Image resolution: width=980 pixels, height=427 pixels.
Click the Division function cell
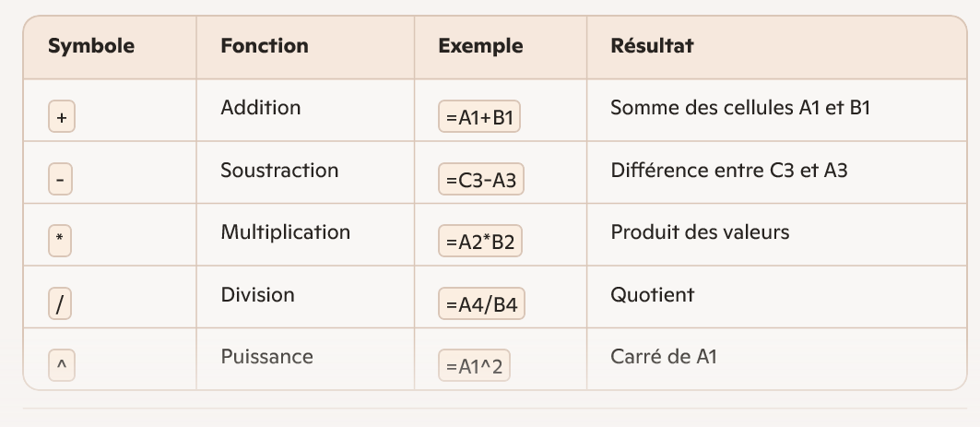pyautogui.click(x=257, y=295)
